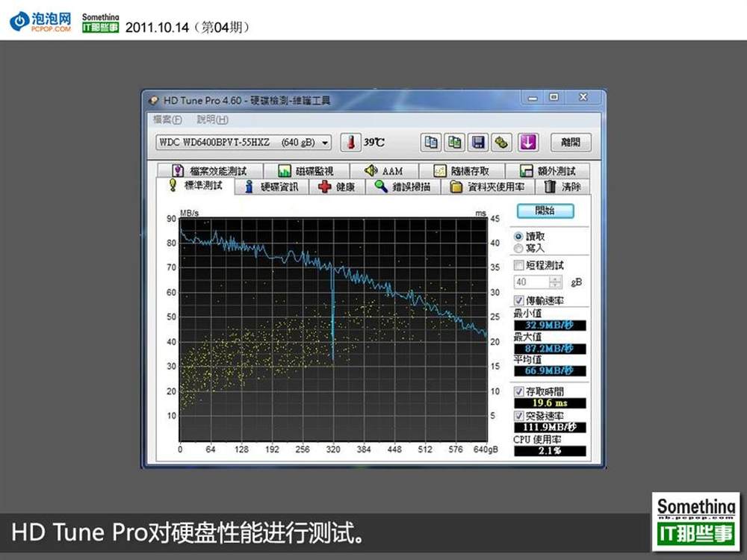
Task: Switch to the 隨機存取 tab
Action: coord(462,170)
